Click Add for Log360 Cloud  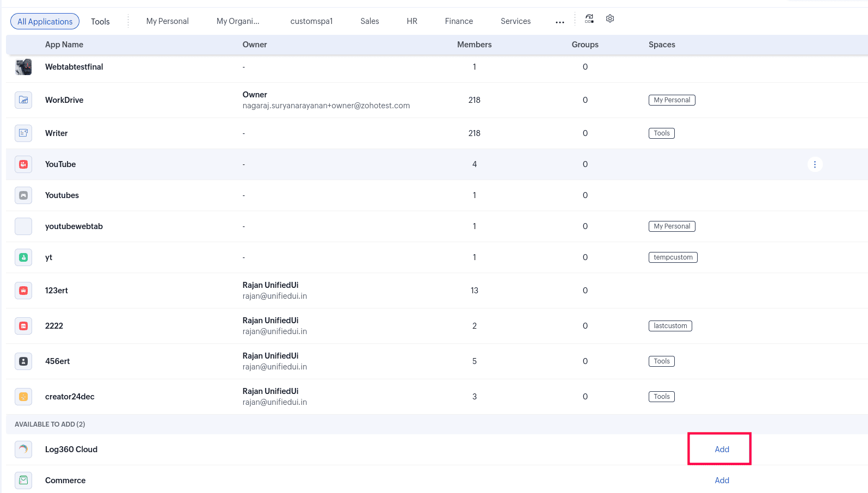tap(722, 449)
